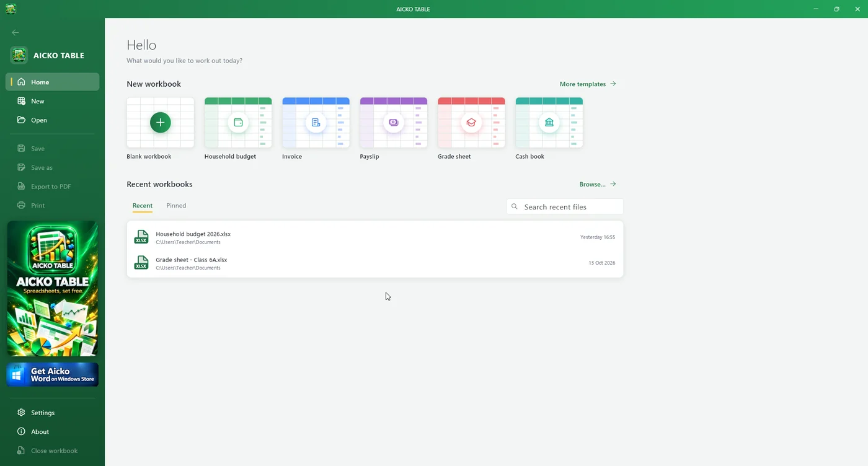This screenshot has width=868, height=466.
Task: Click Save in the sidebar
Action: pos(53,149)
